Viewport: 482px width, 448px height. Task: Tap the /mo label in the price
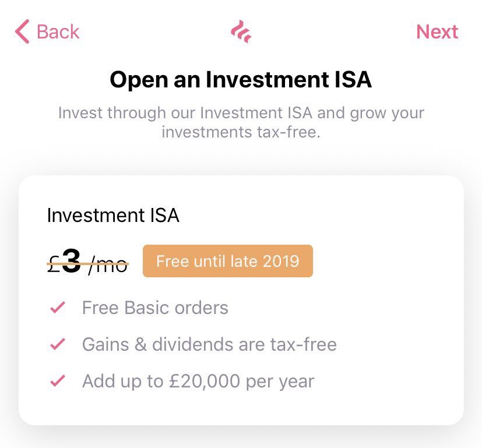point(108,265)
